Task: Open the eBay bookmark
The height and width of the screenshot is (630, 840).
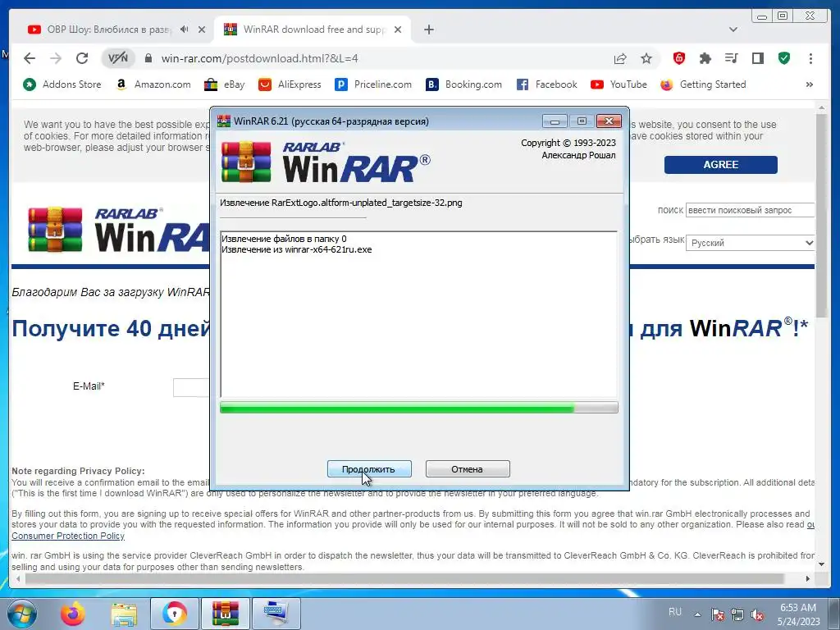Action: click(x=225, y=84)
